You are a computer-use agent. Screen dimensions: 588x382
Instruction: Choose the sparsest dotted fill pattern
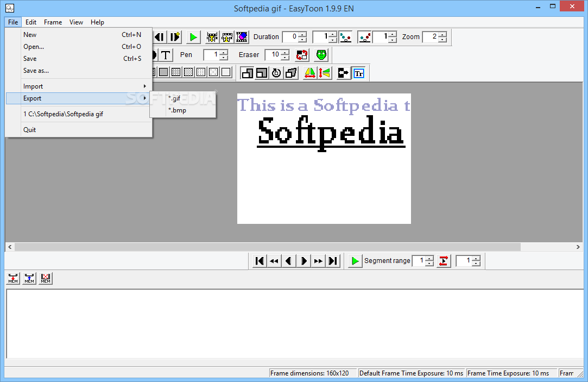point(213,72)
